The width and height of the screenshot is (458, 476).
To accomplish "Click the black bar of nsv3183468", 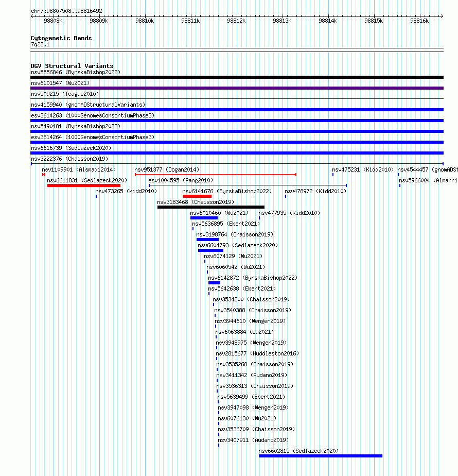I will (211, 207).
